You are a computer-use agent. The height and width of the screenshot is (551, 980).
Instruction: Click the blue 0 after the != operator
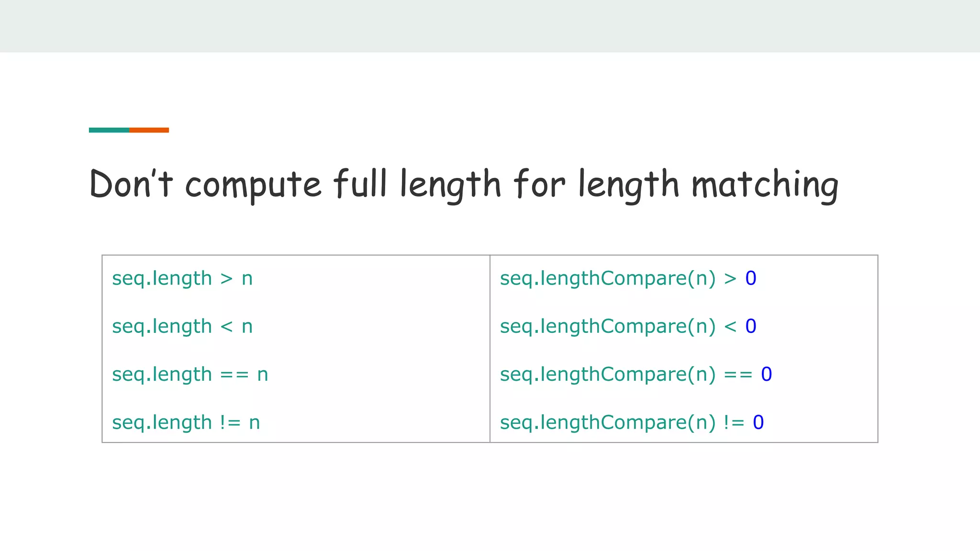(x=758, y=422)
